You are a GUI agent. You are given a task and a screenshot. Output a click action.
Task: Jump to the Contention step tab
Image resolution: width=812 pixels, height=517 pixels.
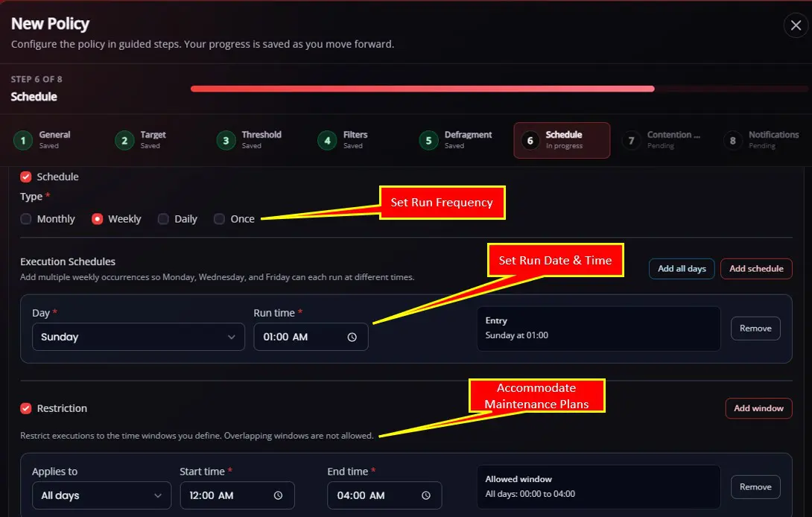[664, 140]
